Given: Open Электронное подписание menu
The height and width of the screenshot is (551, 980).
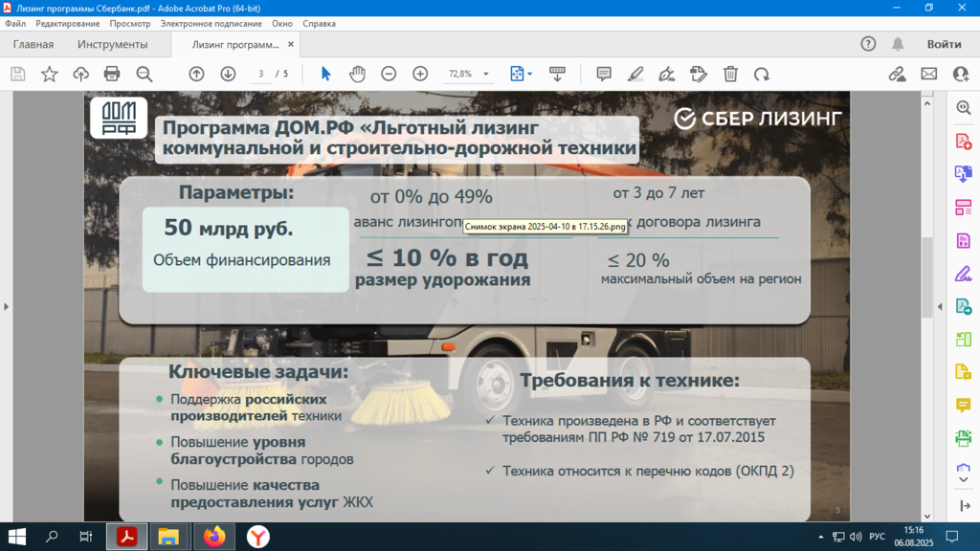Looking at the screenshot, I should pos(212,24).
